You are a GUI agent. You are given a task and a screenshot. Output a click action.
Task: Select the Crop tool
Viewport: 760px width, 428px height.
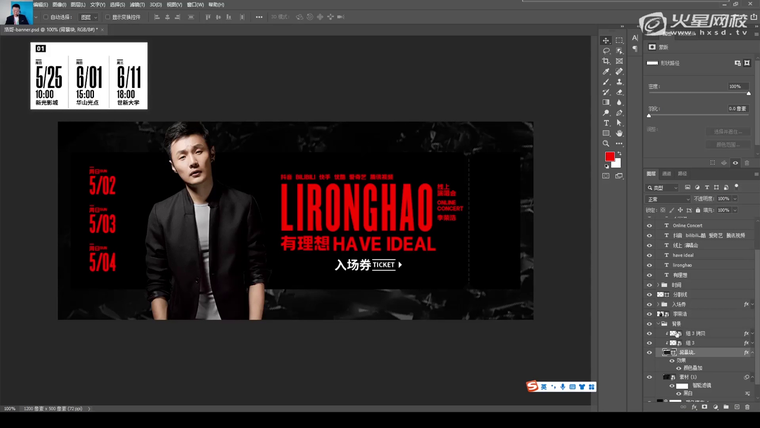(606, 61)
